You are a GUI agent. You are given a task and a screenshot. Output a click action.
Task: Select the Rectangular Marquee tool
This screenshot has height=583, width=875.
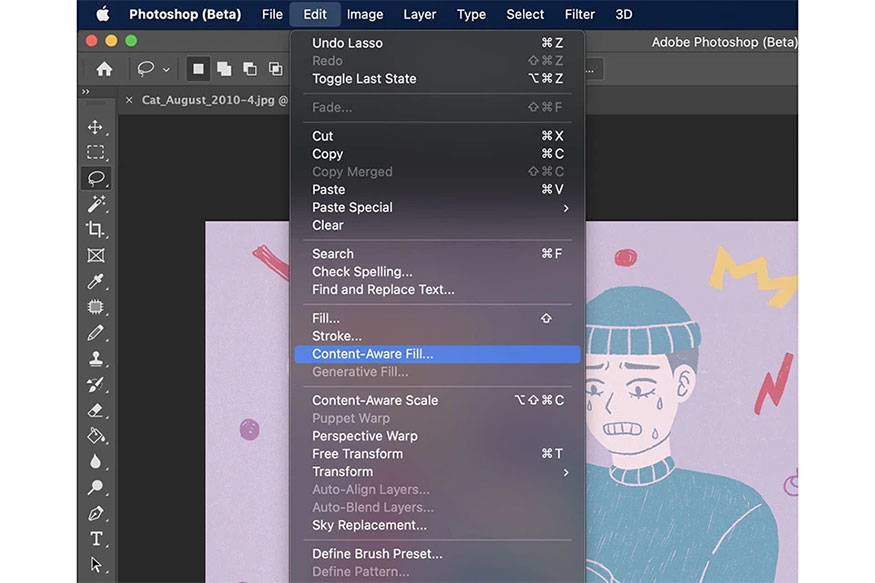95,152
